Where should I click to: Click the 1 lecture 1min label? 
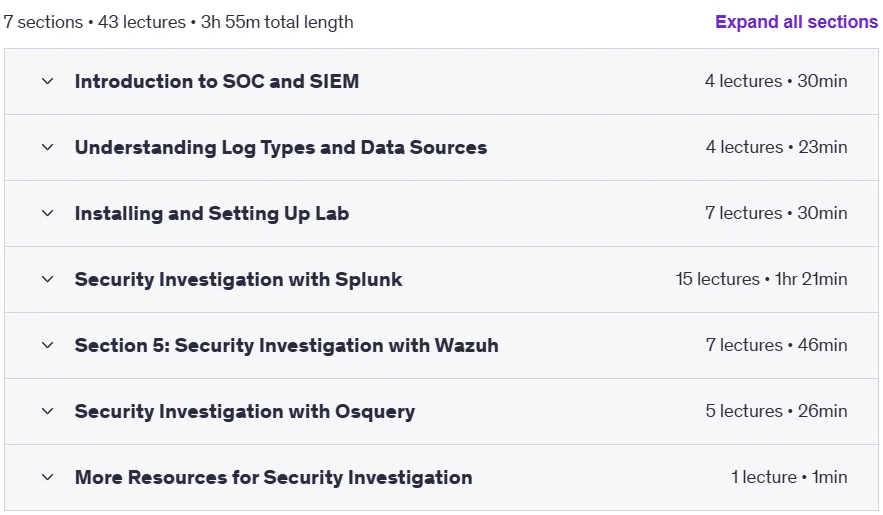pos(789,477)
